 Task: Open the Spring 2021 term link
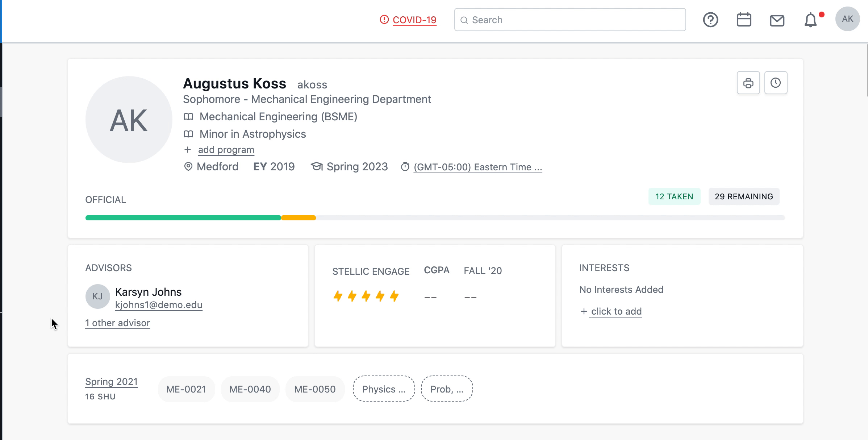click(111, 382)
